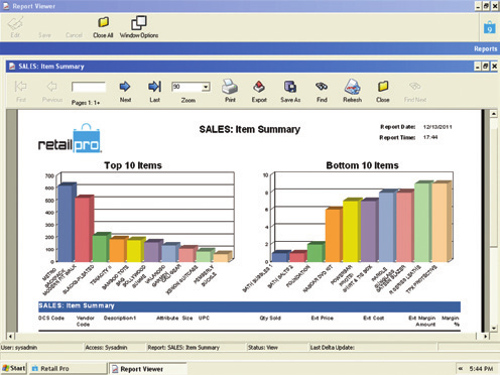Screen dimensions: 500x375
Task: Open the Windows Start menu
Action: tap(14, 368)
